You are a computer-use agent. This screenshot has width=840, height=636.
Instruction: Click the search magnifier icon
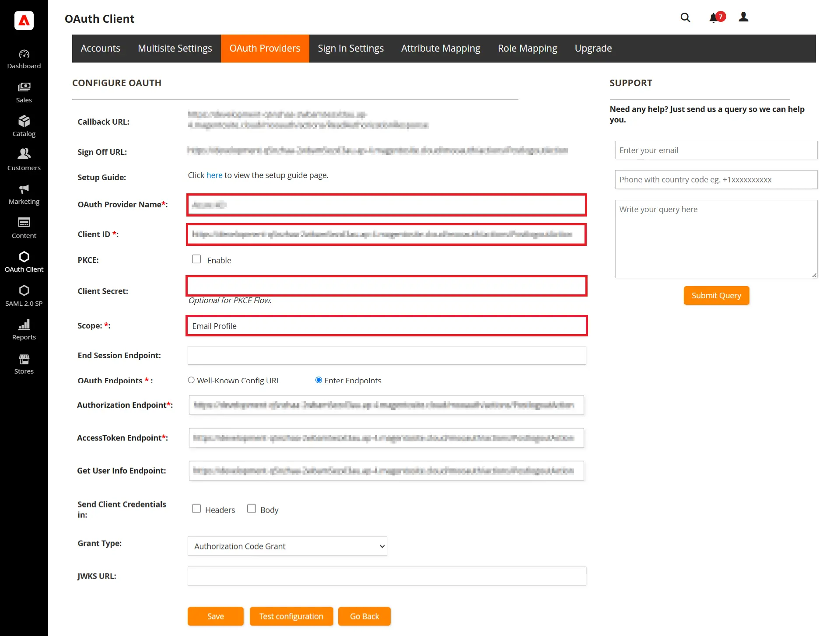pos(686,17)
